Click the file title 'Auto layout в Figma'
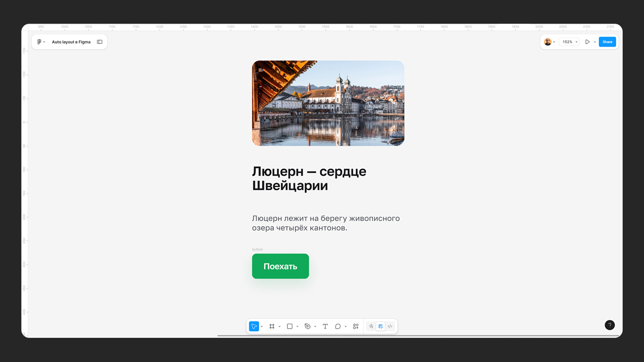 click(71, 41)
